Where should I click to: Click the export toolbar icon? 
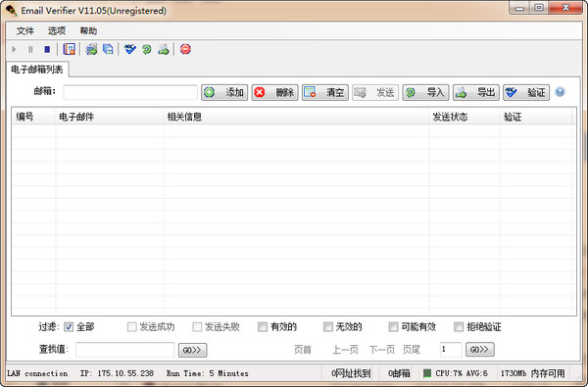164,49
